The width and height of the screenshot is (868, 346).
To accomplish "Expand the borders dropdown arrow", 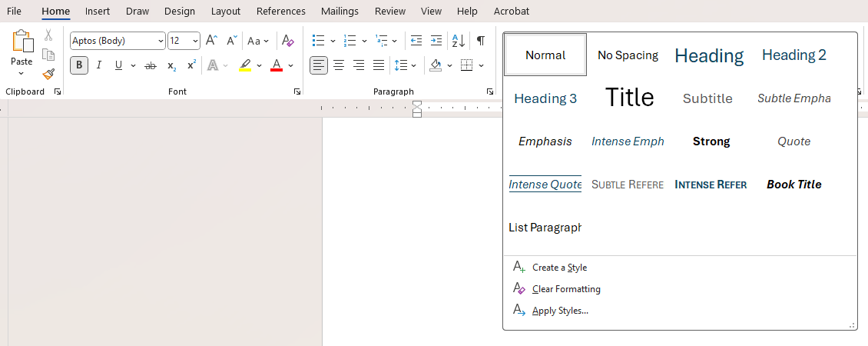I will tap(481, 65).
